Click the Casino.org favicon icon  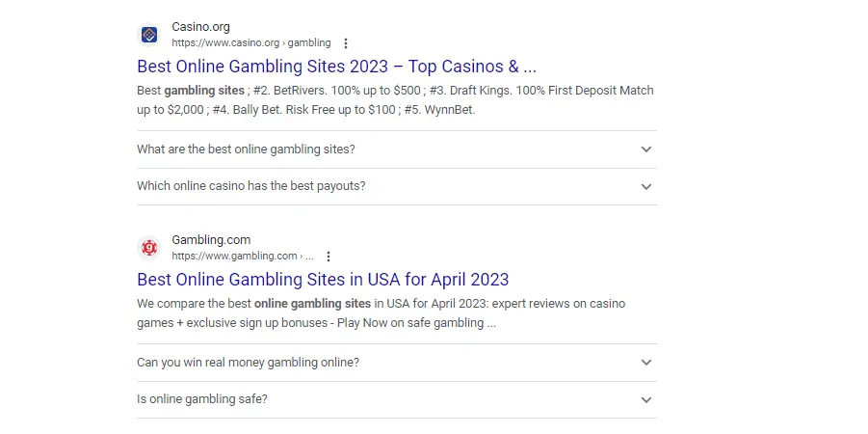pyautogui.click(x=149, y=35)
